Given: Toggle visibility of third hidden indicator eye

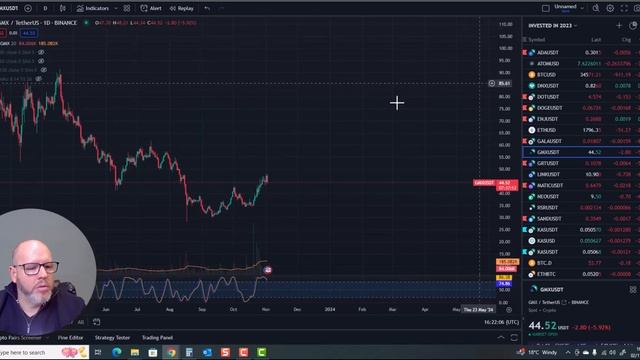Looking at the screenshot, I should coord(43,70).
